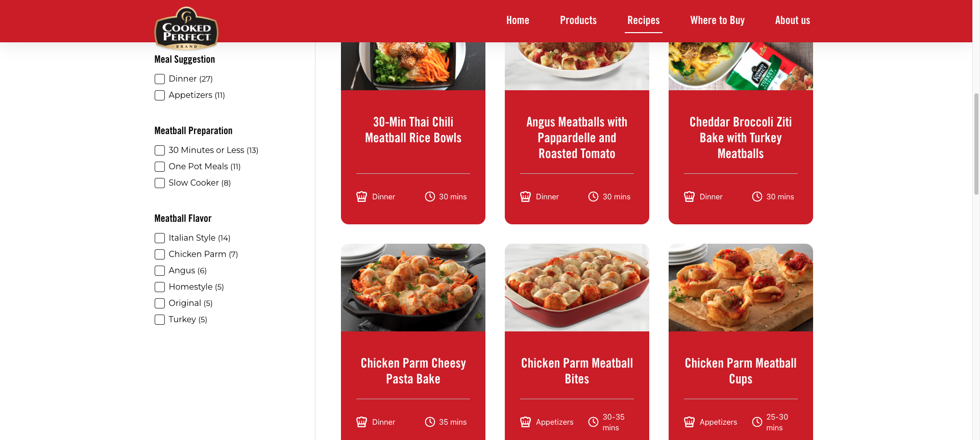Select the Turkey flavor checkbox
This screenshot has height=440, width=980.
160,320
